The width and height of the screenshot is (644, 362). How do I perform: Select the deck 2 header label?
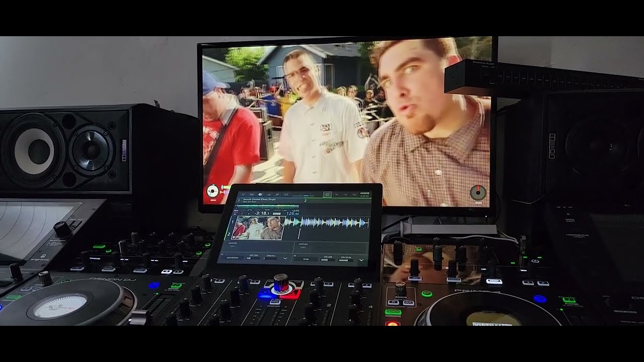coord(305,201)
